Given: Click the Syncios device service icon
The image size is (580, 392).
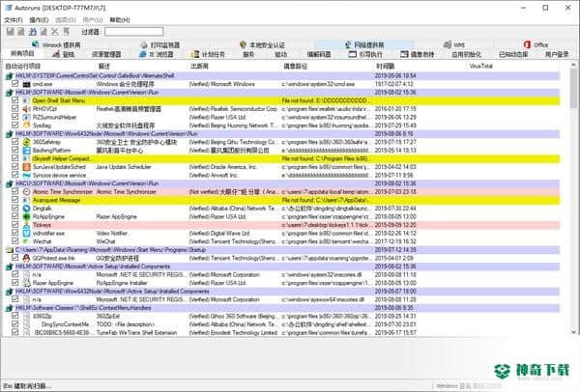Looking at the screenshot, I should pos(26,175).
